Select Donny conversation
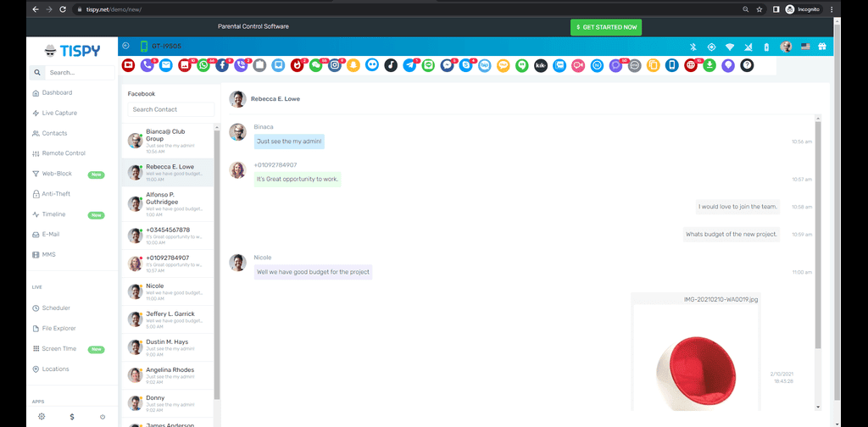The image size is (868, 427). [168, 403]
